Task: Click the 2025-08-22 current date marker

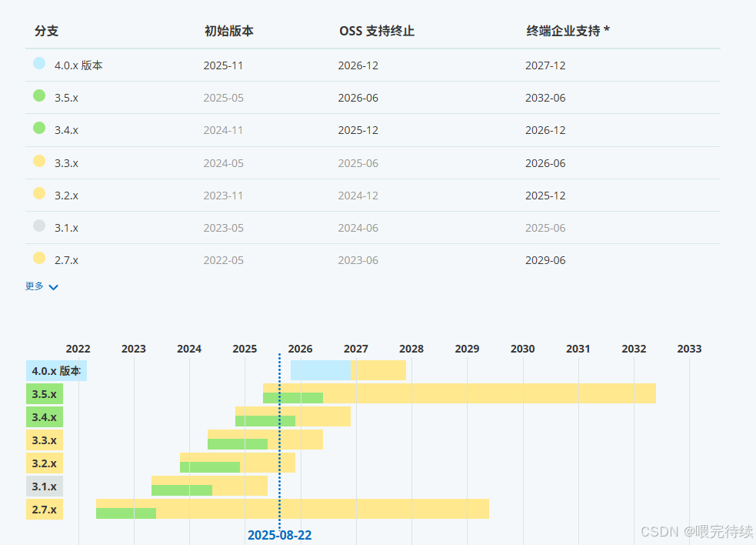Action: (280, 535)
